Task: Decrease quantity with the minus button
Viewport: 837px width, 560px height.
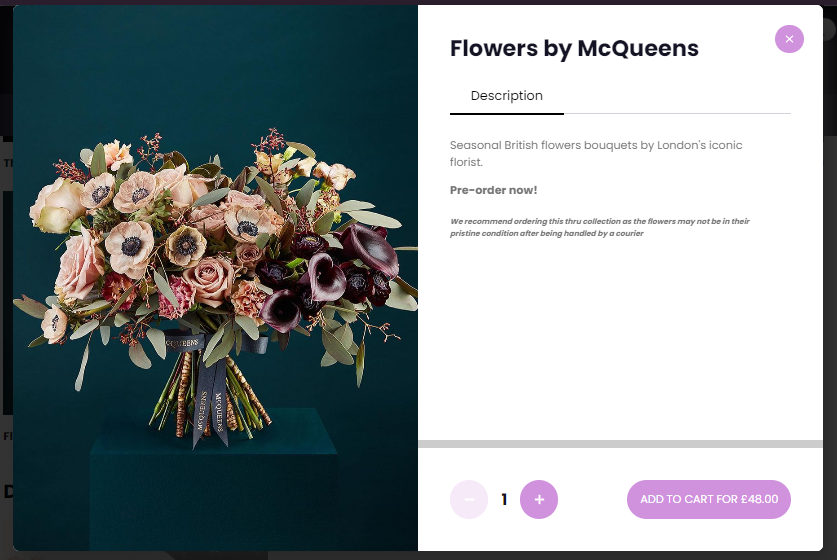Action: coord(469,499)
